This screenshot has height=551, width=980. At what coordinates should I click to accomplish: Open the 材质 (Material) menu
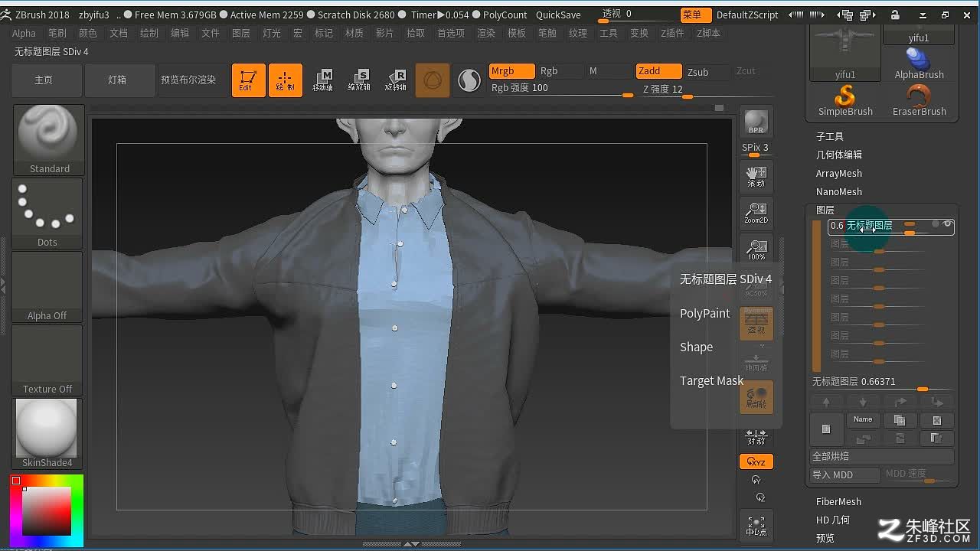354,33
